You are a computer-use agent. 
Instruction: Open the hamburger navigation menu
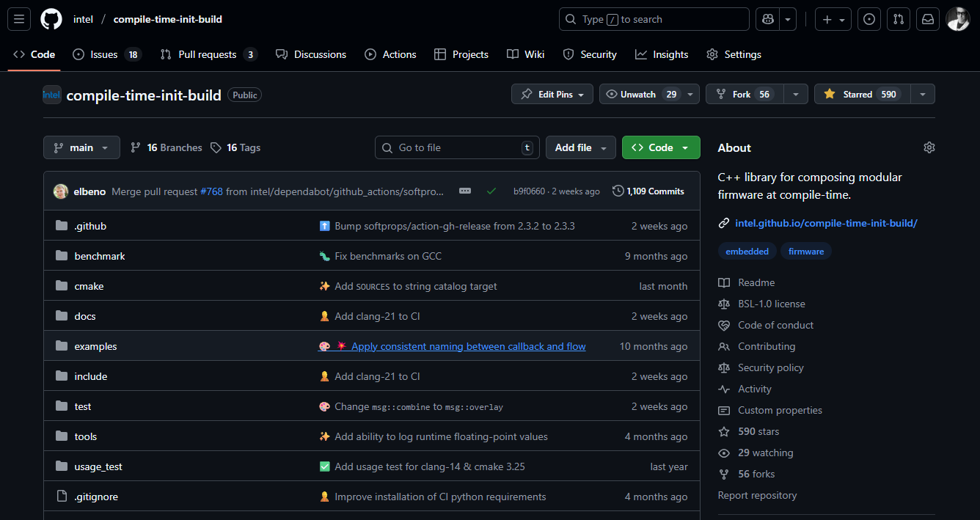coord(19,19)
